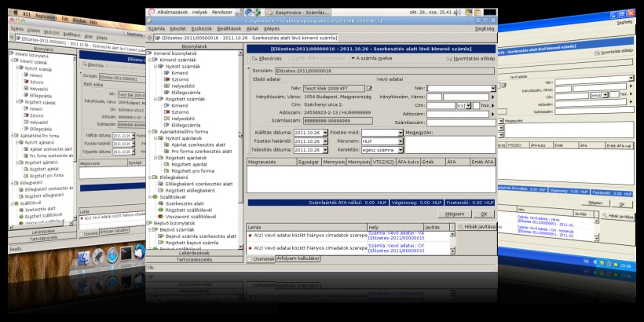
Task: Center window: Rögzített pro forma tree icon
Action: pos(166,171)
